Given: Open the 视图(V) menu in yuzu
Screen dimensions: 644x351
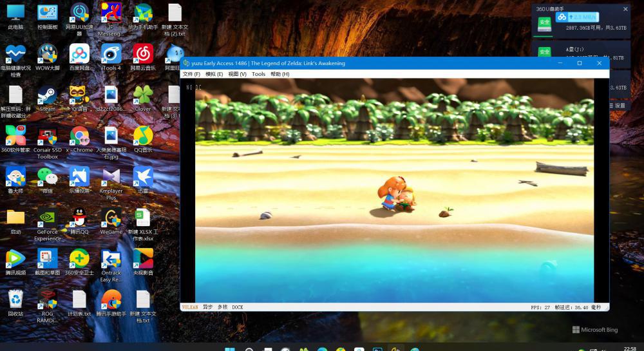Looking at the screenshot, I should 238,74.
